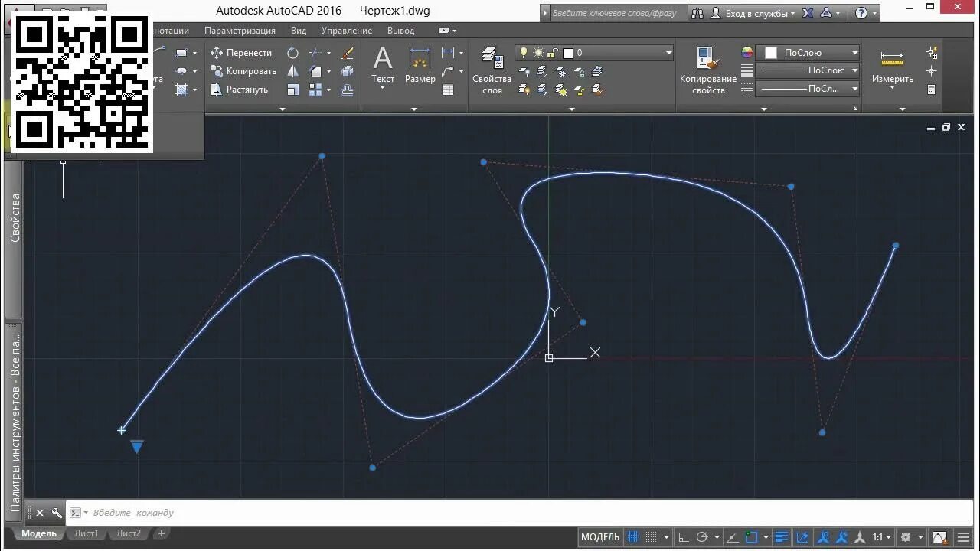Open Layer Properties (Свойства слоя)
Viewport: 980px width, 551px height.
pos(492,69)
